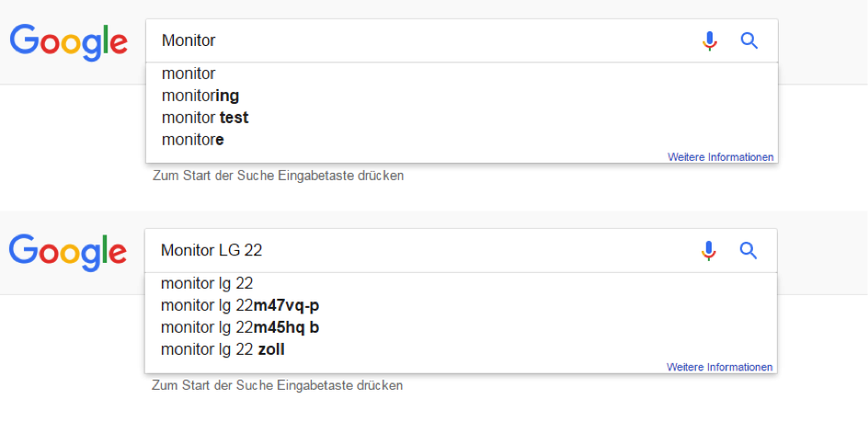Select the 'monitoring' suggestion

pos(462,96)
